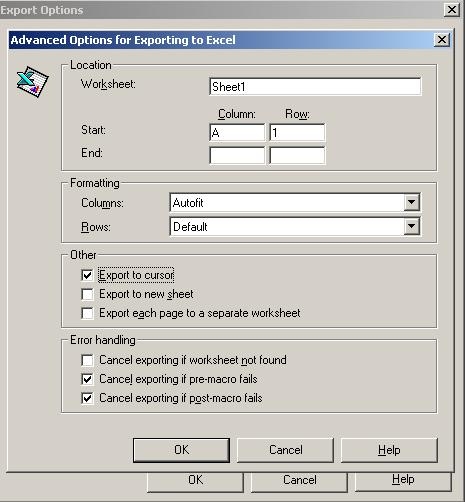Focus the Start Row field
The height and width of the screenshot is (502, 465).
[297, 133]
